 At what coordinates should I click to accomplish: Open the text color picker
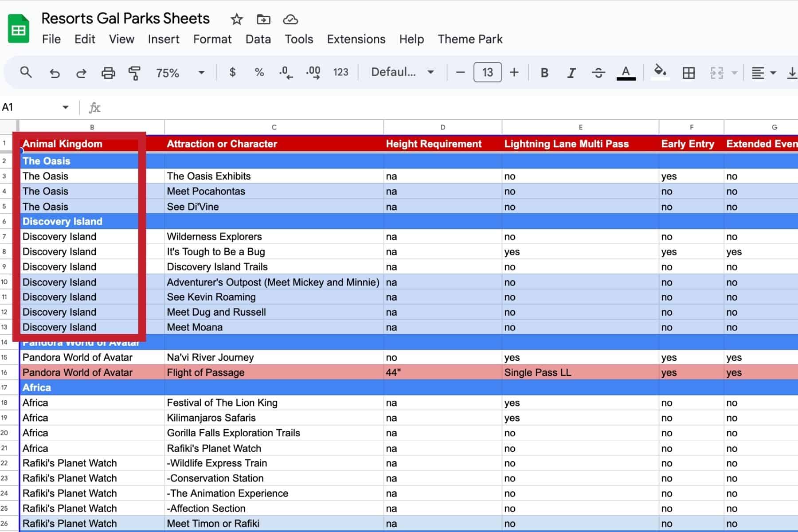(626, 73)
